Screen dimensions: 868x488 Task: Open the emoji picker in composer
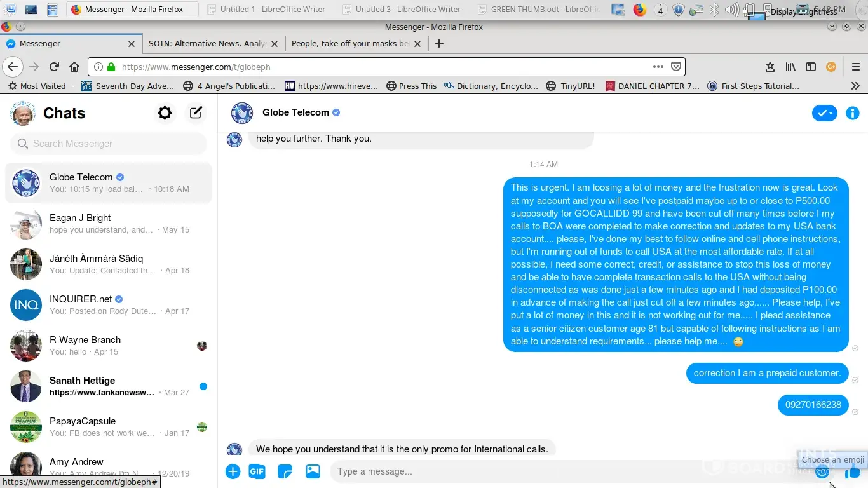click(x=822, y=472)
